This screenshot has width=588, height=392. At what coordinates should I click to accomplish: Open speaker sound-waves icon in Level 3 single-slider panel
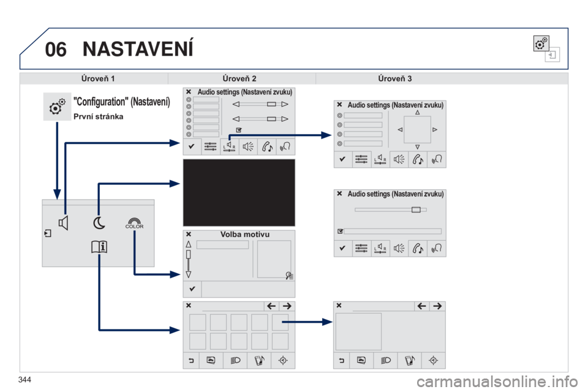[399, 248]
